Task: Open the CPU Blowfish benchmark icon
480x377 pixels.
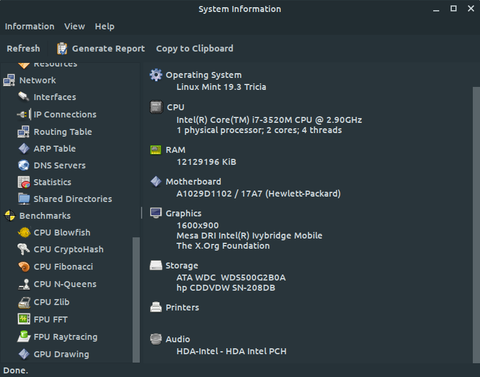Action: click(x=24, y=232)
